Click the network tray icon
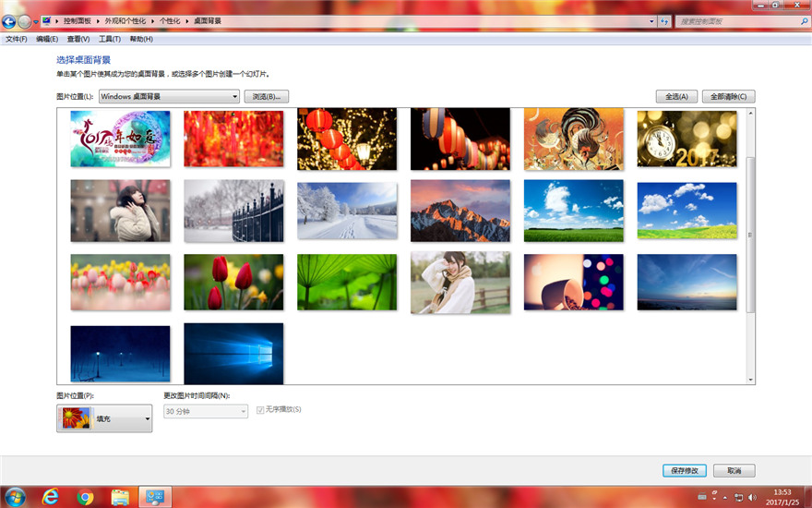The image size is (812, 508). 739,497
